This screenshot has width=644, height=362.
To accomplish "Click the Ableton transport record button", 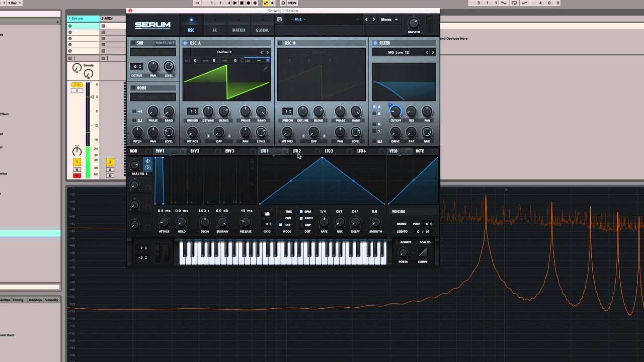I will coord(248,3).
